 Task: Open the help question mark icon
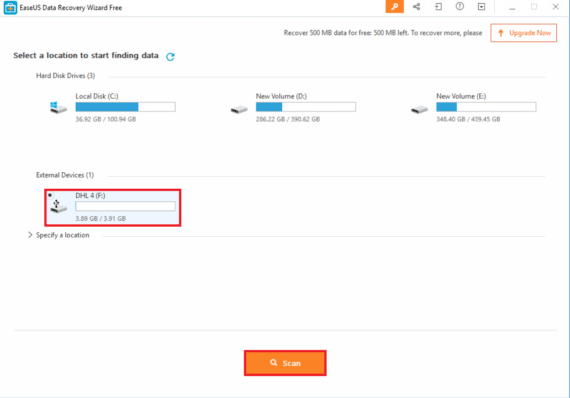pyautogui.click(x=460, y=7)
